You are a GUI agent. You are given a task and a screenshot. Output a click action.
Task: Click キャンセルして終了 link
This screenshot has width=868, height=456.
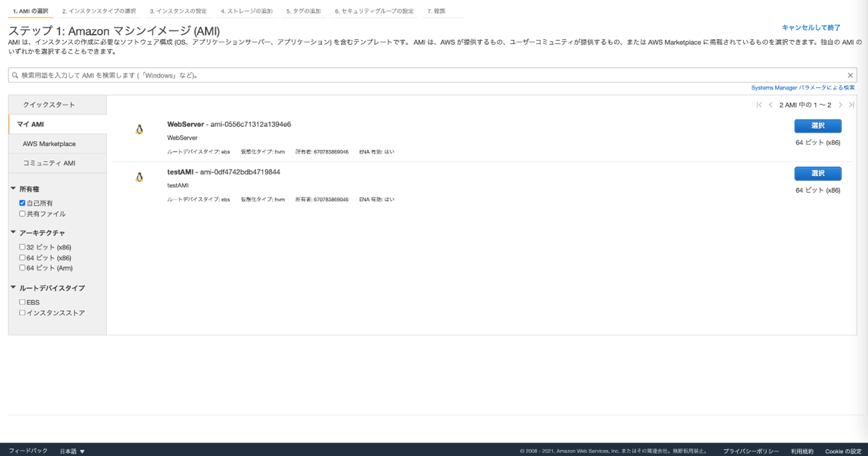(x=811, y=27)
